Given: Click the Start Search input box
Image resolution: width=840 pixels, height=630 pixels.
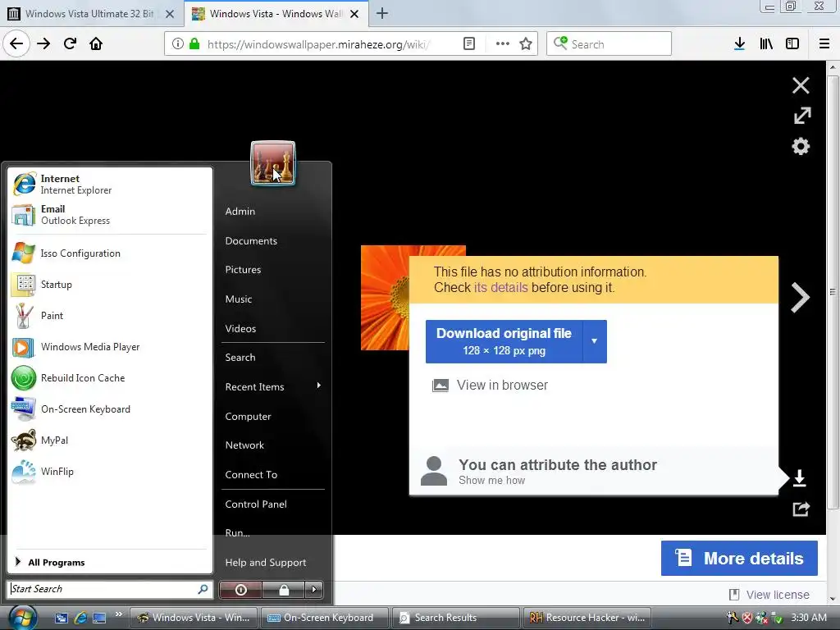Looking at the screenshot, I should (x=110, y=589).
